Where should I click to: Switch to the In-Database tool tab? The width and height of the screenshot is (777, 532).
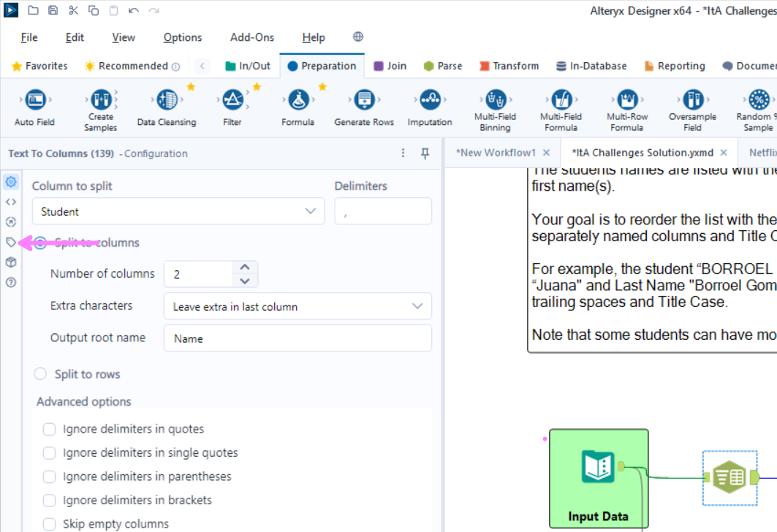pos(591,66)
